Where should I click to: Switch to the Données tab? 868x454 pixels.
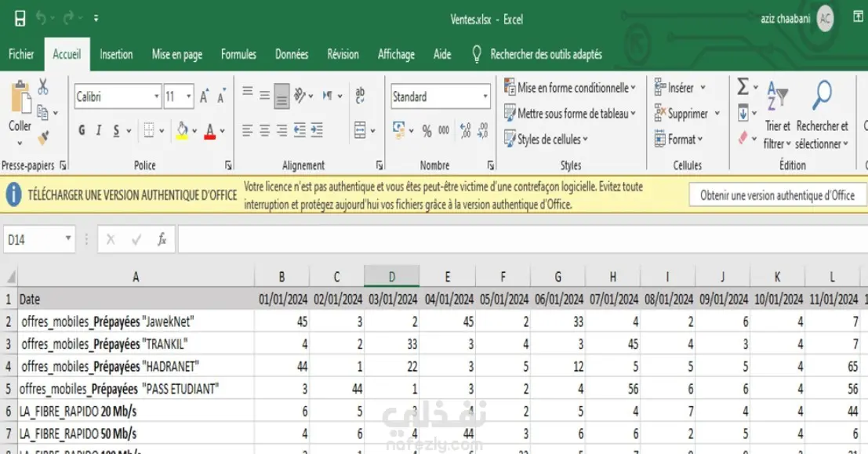coord(292,54)
